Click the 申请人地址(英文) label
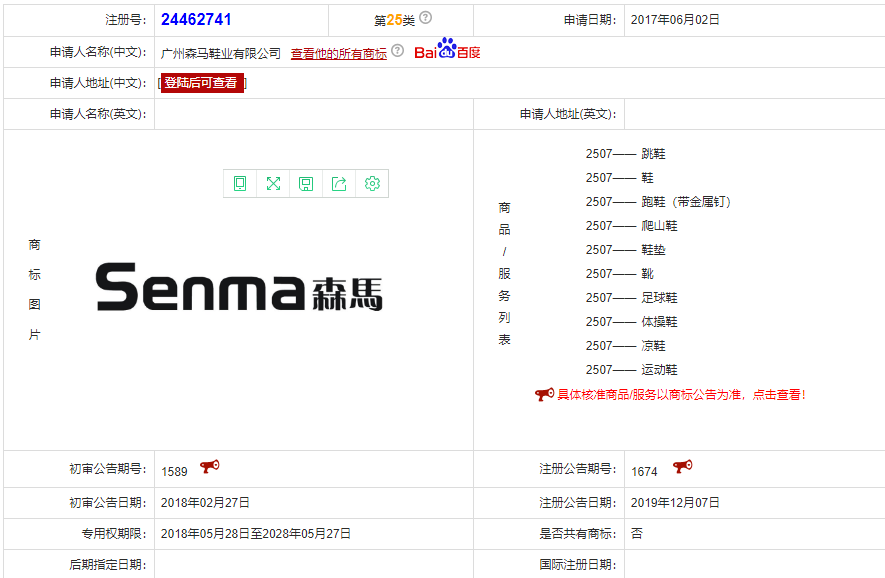 pos(568,114)
